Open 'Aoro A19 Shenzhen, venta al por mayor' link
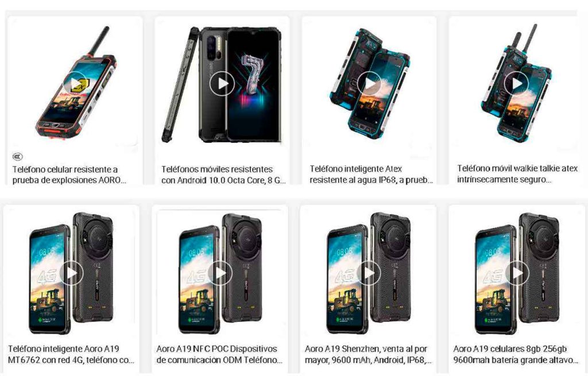This screenshot has width=588, height=376. (x=368, y=354)
